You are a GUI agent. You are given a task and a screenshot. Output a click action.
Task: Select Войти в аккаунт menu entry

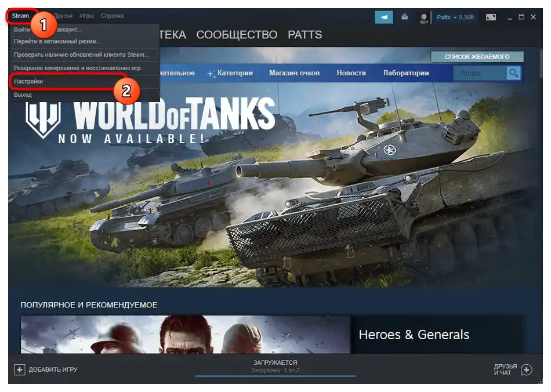click(85, 30)
